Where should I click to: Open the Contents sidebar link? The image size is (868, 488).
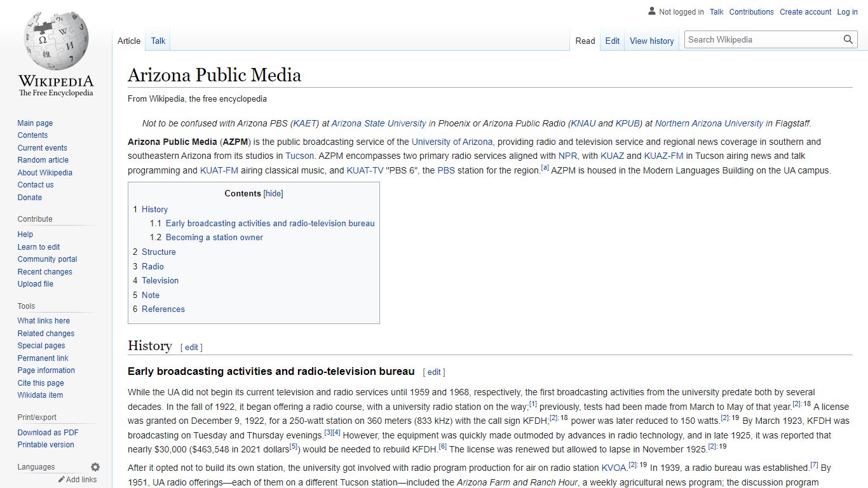32,135
